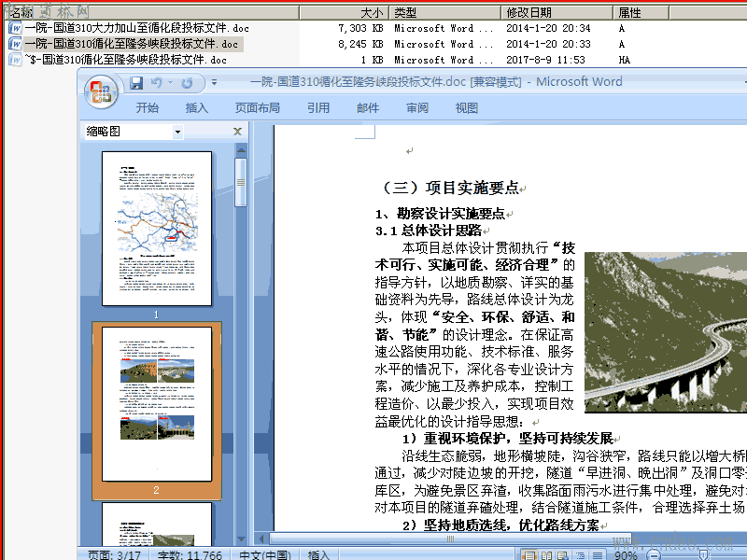Switch to Draft view icon
This screenshot has height=560, width=747.
(597, 555)
